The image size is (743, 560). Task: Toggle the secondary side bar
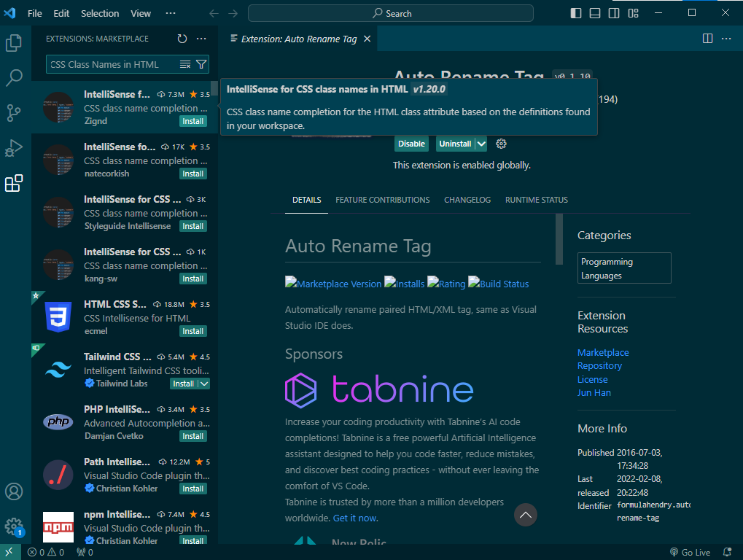[614, 13]
